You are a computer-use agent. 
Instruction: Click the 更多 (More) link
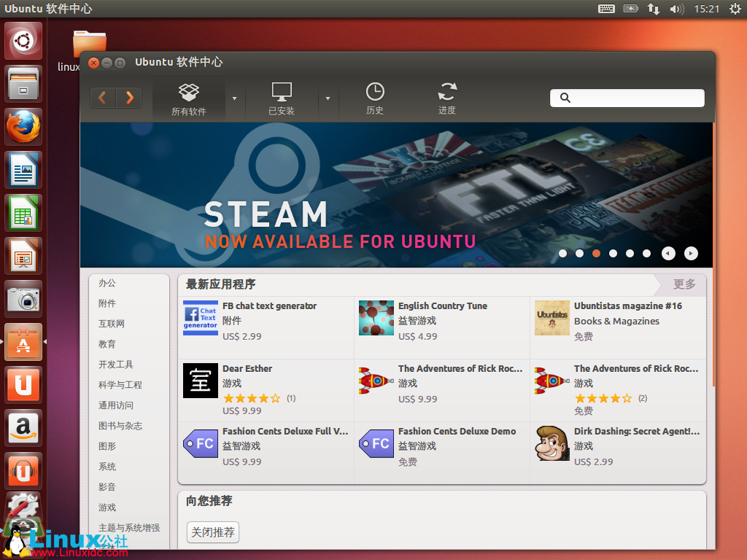(684, 284)
